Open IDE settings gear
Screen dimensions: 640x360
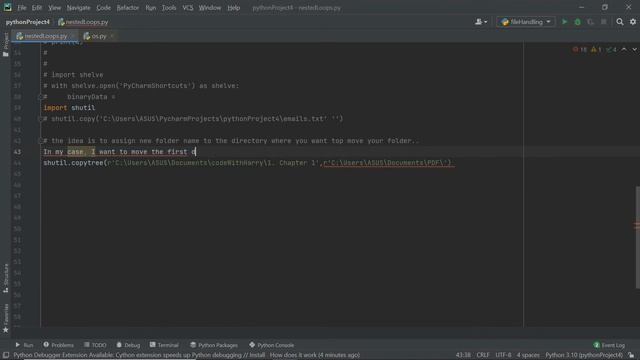coord(633,22)
